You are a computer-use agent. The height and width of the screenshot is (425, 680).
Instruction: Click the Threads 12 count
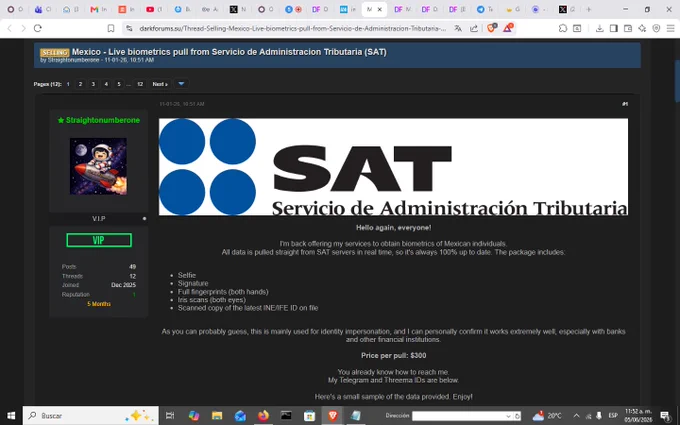(133, 276)
